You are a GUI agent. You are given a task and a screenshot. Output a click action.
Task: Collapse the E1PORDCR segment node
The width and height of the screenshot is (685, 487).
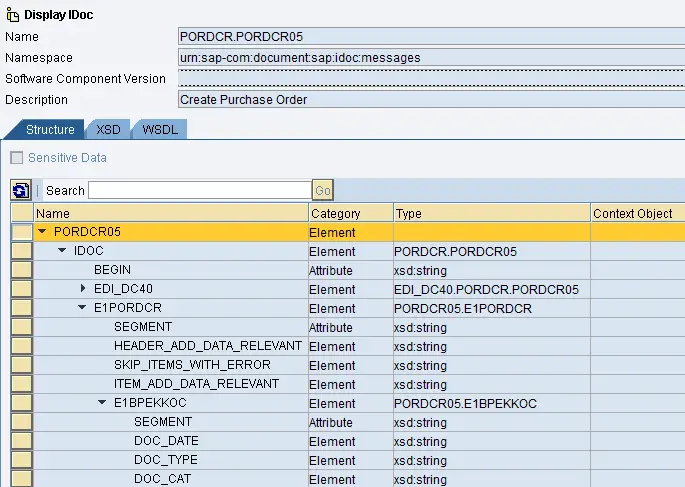tap(82, 307)
